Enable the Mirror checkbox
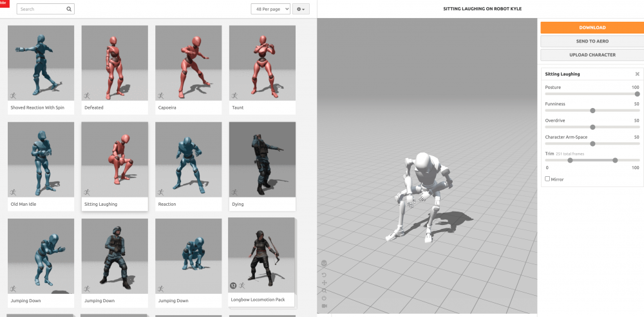This screenshot has height=317, width=644. click(x=547, y=179)
